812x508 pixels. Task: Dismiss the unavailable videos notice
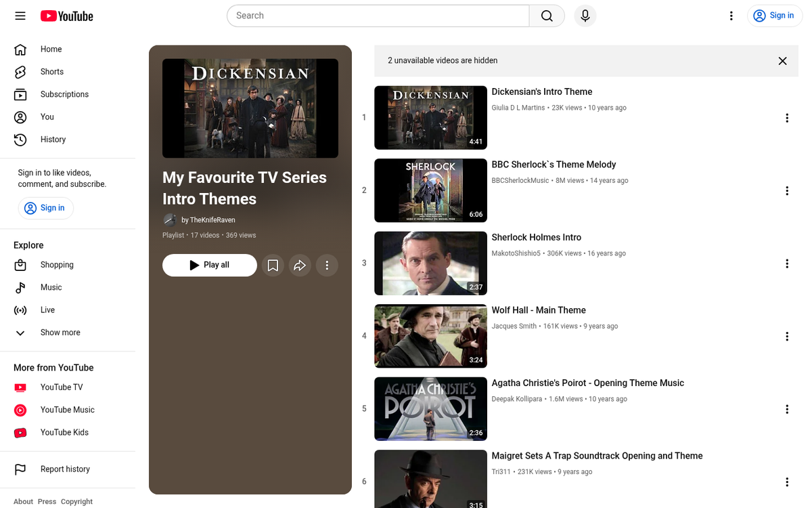782,61
